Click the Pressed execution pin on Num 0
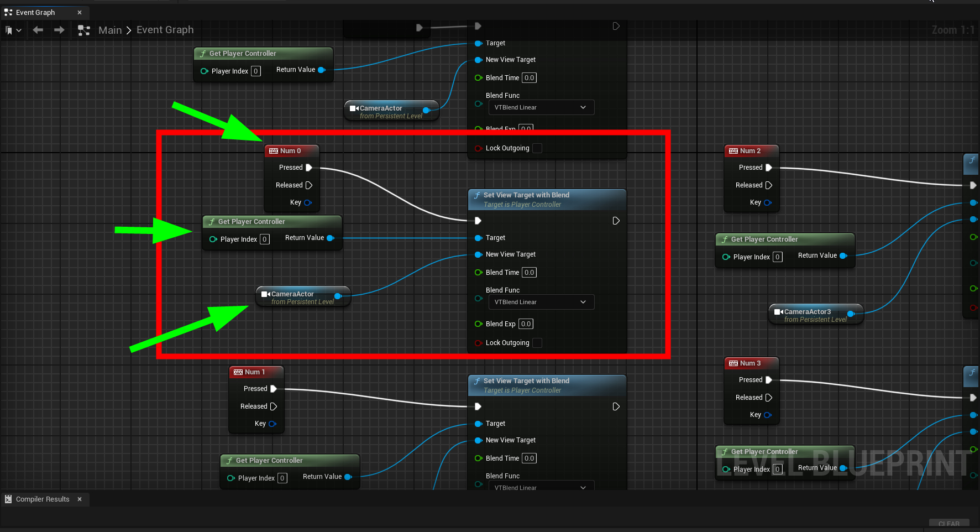 [309, 168]
